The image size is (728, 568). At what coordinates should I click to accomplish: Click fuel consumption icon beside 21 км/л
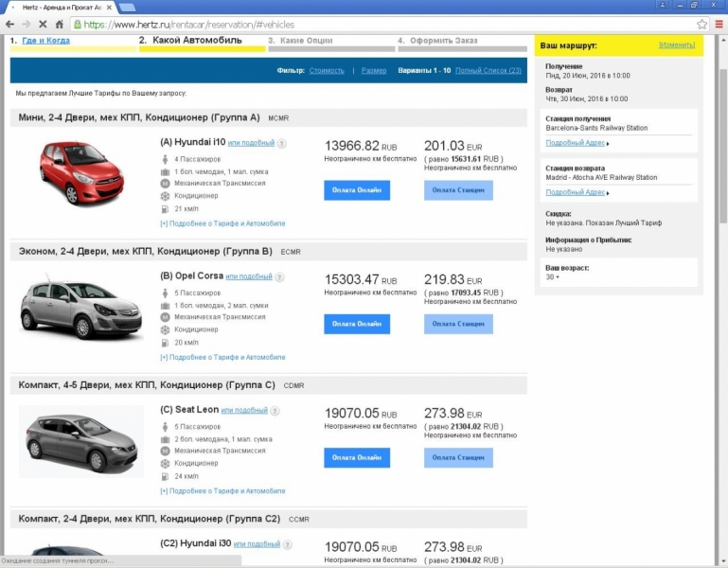coord(165,209)
